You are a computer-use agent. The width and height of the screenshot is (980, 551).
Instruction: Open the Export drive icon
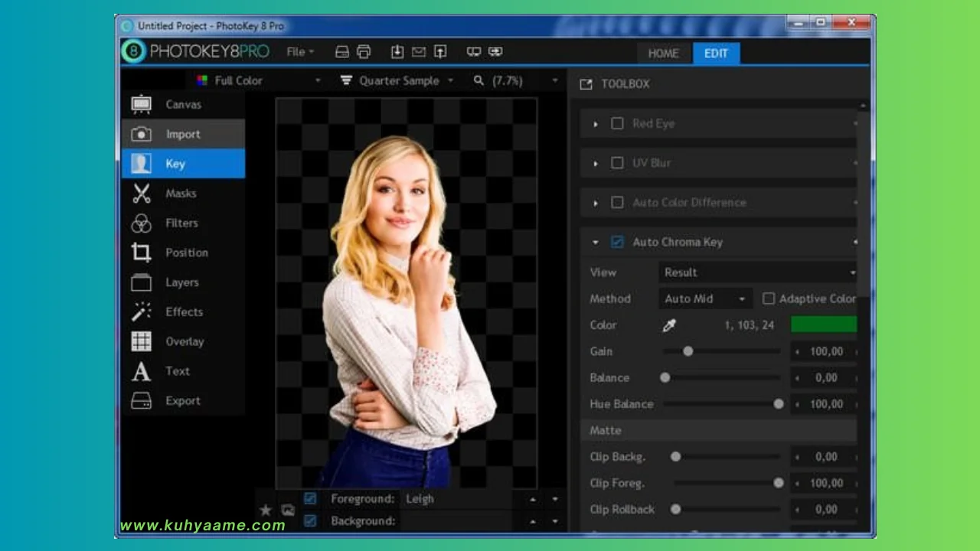141,400
